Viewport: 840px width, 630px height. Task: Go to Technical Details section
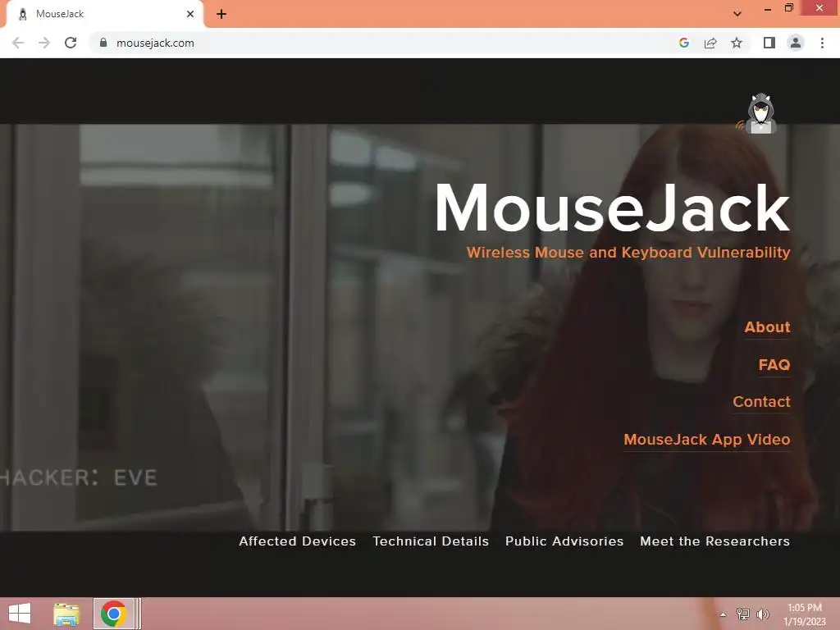[x=431, y=541]
